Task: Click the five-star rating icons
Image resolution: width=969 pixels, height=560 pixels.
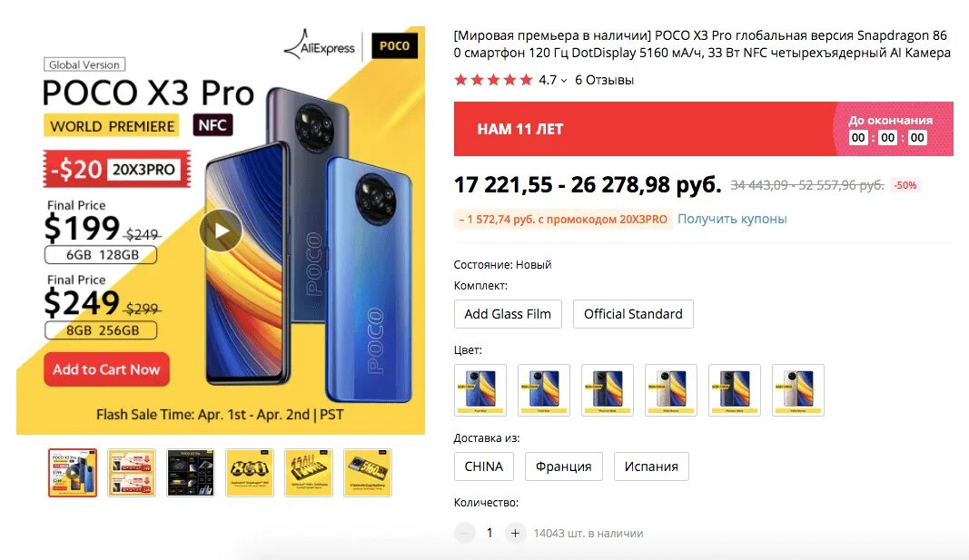Action: tap(493, 80)
